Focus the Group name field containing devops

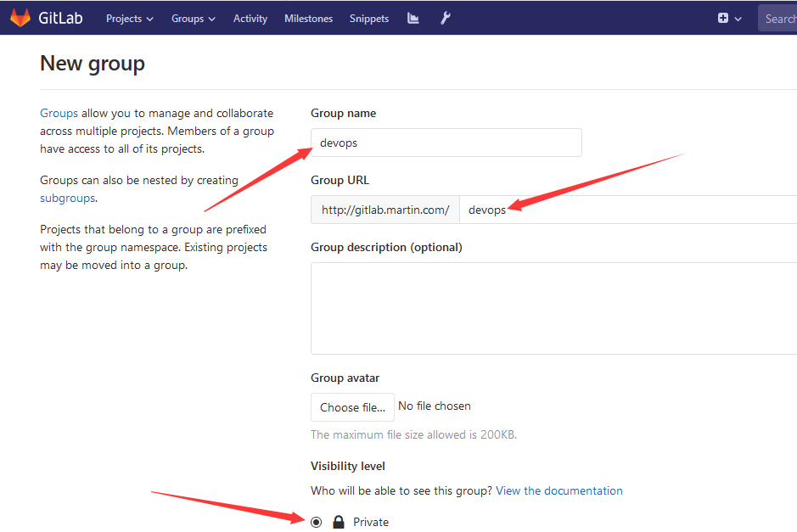(446, 143)
